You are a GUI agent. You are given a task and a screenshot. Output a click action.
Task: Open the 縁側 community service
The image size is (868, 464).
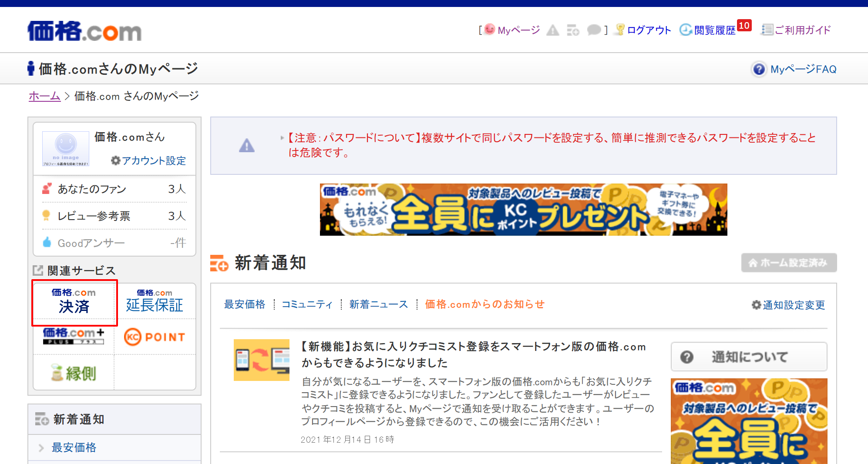(x=74, y=373)
